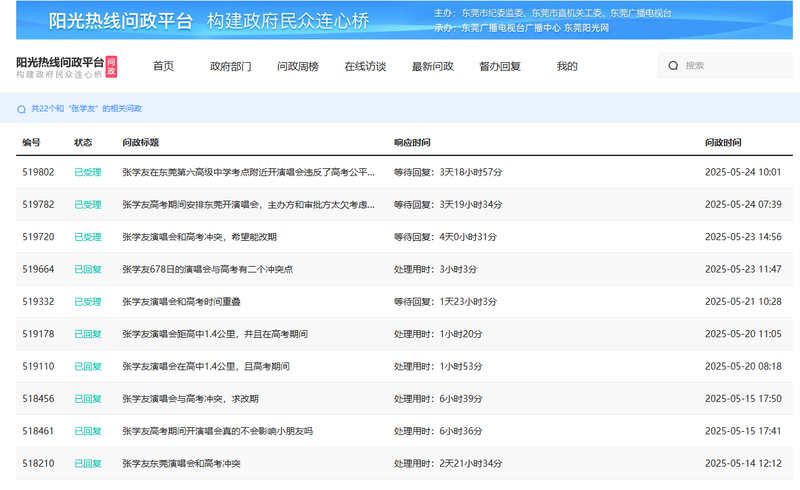The height and width of the screenshot is (490, 800).
Task: Click the 已受理 status of entry 519332
Action: [x=88, y=302]
